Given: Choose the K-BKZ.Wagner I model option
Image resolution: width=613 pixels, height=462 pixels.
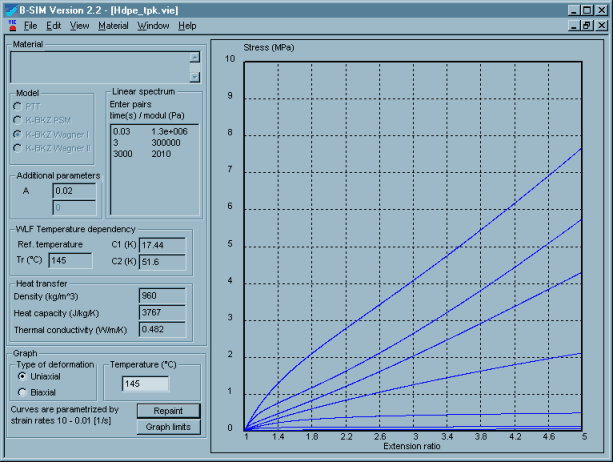Looking at the screenshot, I should pos(16,133).
